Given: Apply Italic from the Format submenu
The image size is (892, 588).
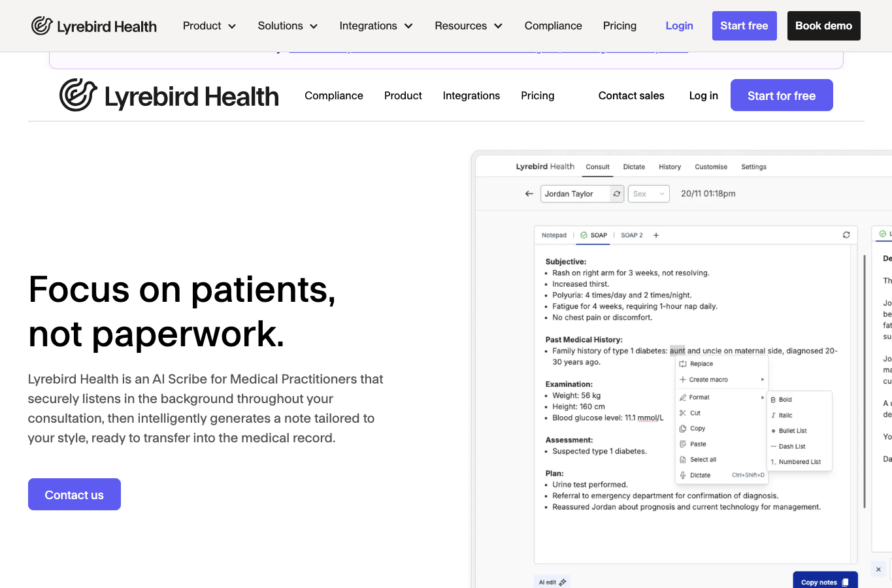Looking at the screenshot, I should pos(782,415).
